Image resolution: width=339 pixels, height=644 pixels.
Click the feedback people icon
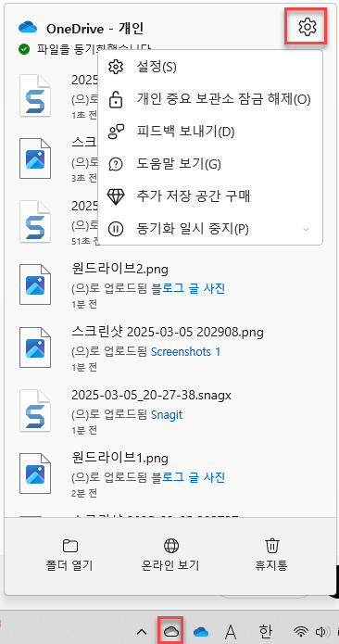point(116,132)
